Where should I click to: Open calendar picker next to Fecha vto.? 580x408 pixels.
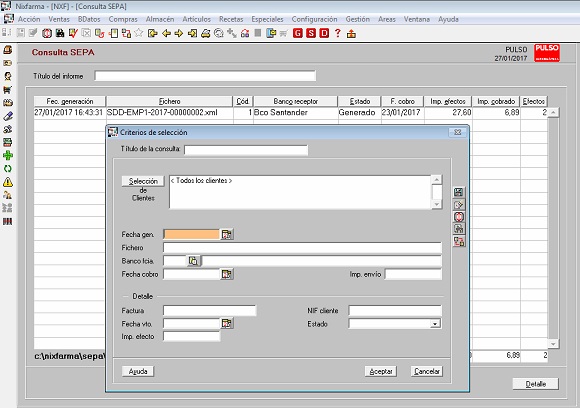[226, 324]
